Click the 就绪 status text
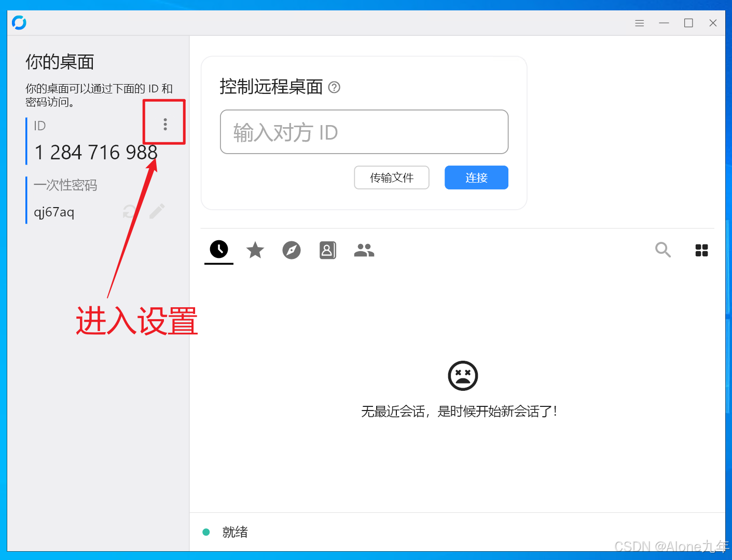This screenshot has height=560, width=732. pyautogui.click(x=235, y=532)
